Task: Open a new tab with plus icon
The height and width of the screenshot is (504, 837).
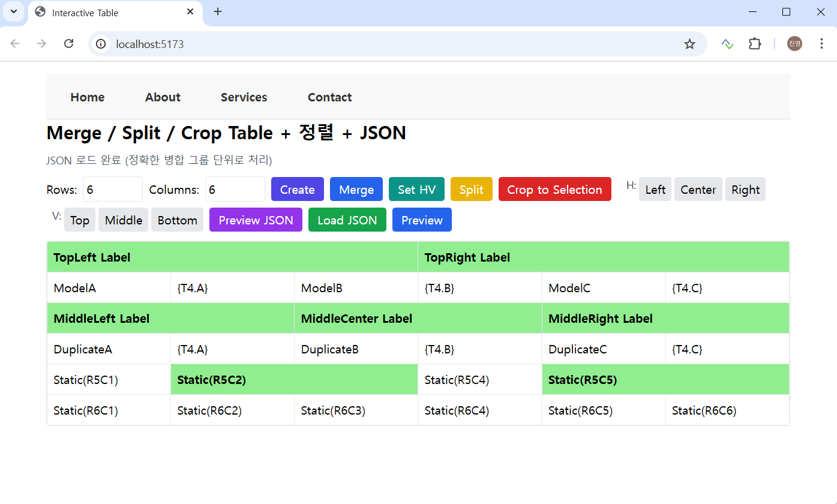Action: 218,12
